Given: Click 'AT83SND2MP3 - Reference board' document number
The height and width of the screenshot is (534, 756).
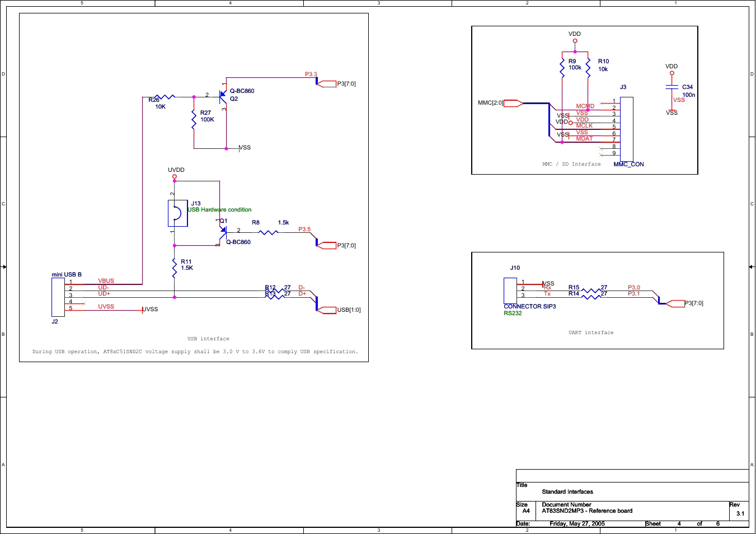Looking at the screenshot, I should coord(587,511).
